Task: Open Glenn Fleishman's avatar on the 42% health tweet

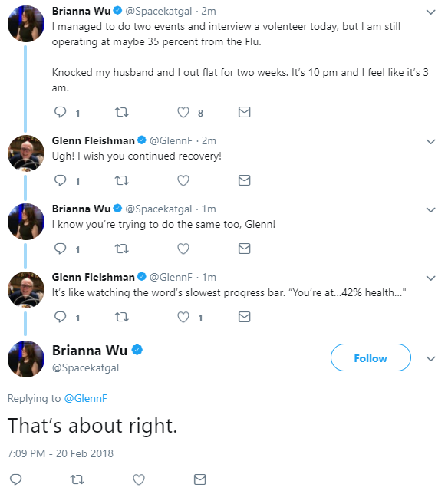Action: click(x=26, y=290)
